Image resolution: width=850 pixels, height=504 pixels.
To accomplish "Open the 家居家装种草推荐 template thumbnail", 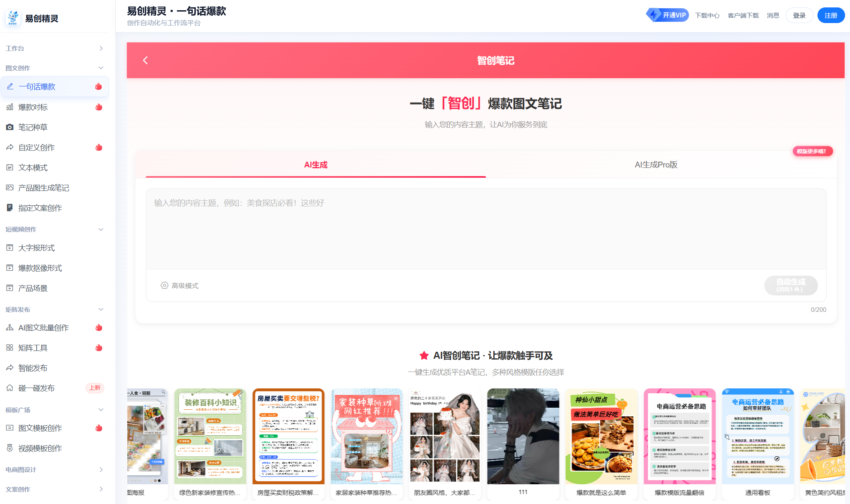I will click(x=367, y=437).
